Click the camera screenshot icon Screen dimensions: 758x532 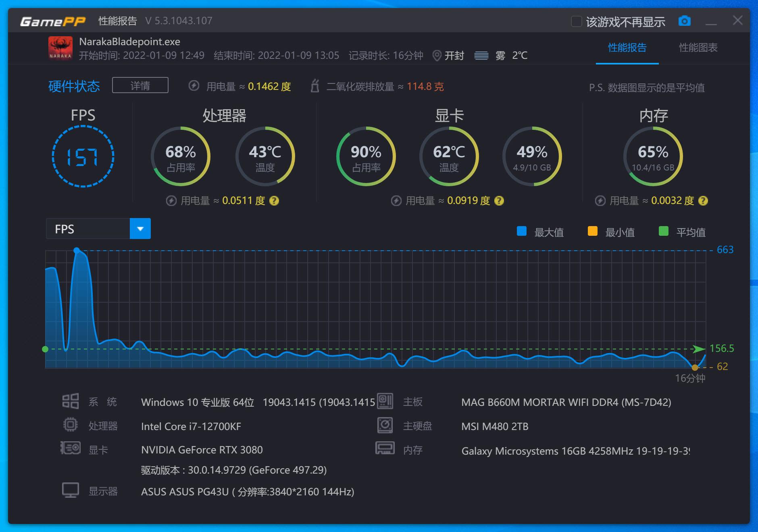point(684,21)
